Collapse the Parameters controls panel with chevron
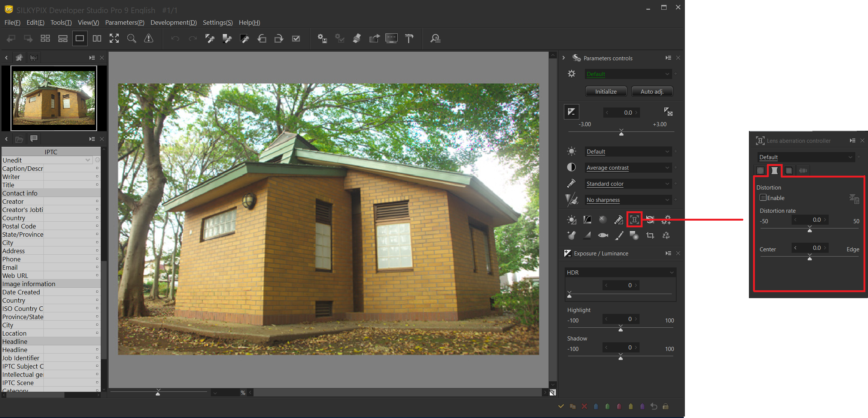868x418 pixels. point(564,58)
